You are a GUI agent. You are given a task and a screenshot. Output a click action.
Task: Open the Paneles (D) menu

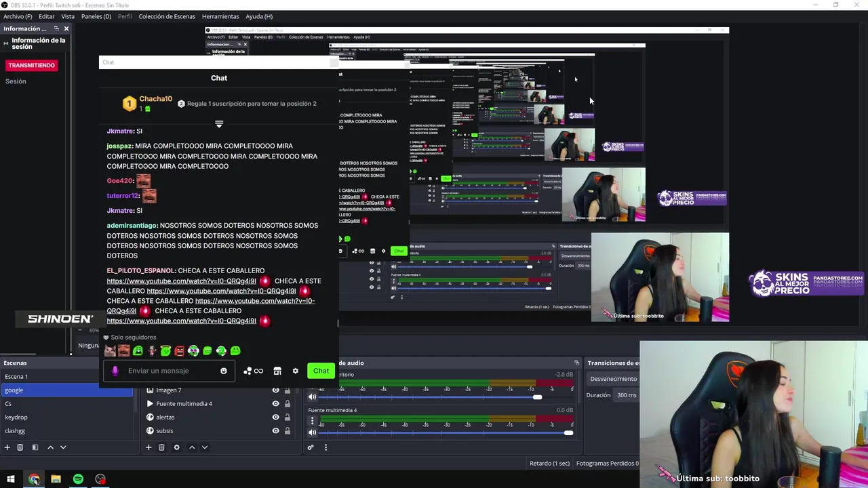pos(96,16)
